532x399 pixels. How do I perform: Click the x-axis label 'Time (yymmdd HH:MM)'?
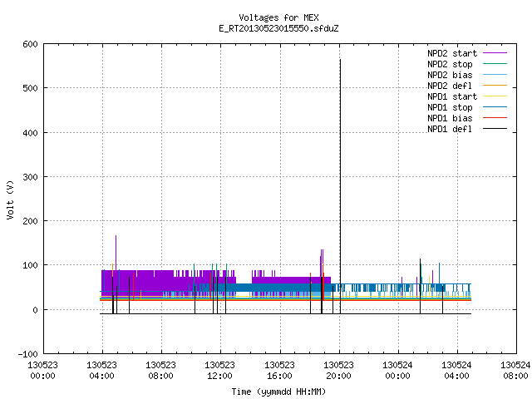point(278,392)
